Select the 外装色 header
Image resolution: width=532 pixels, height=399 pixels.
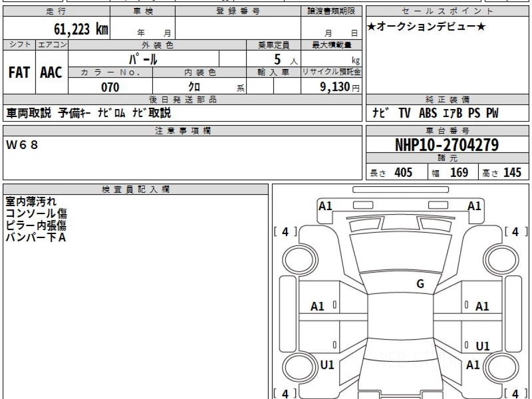tap(157, 45)
